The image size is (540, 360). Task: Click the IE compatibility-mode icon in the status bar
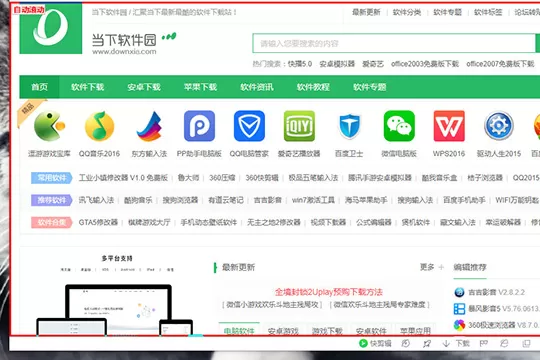click(504, 343)
